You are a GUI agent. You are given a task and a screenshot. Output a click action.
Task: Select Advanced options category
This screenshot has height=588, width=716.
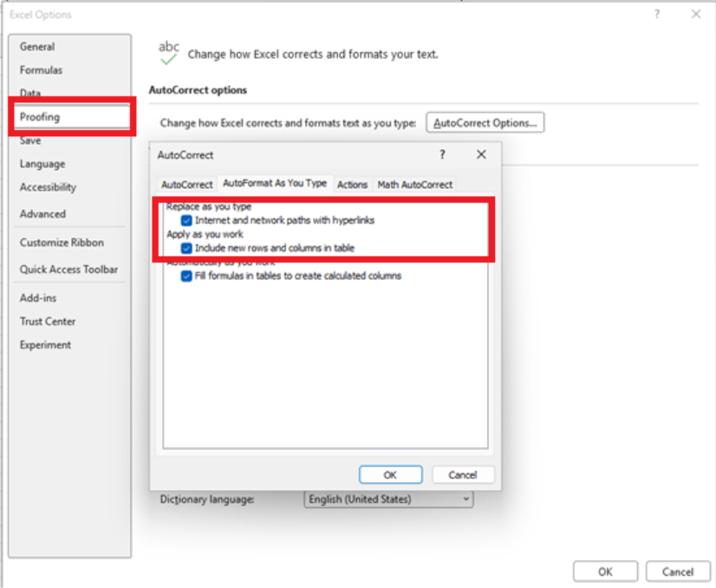[x=42, y=214]
